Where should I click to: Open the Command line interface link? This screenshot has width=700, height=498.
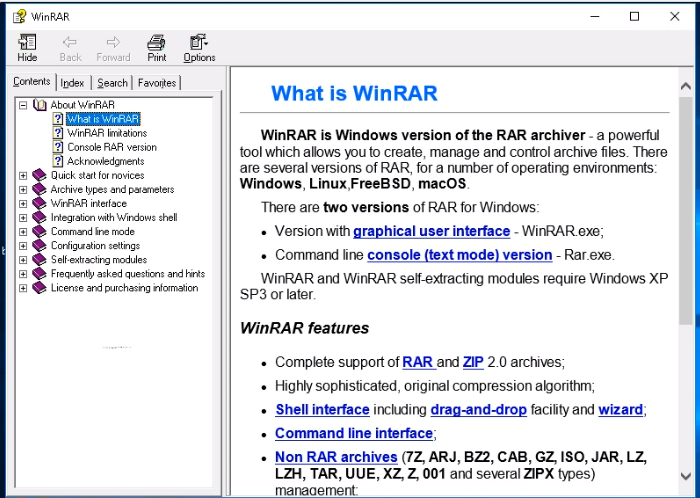[x=354, y=433]
